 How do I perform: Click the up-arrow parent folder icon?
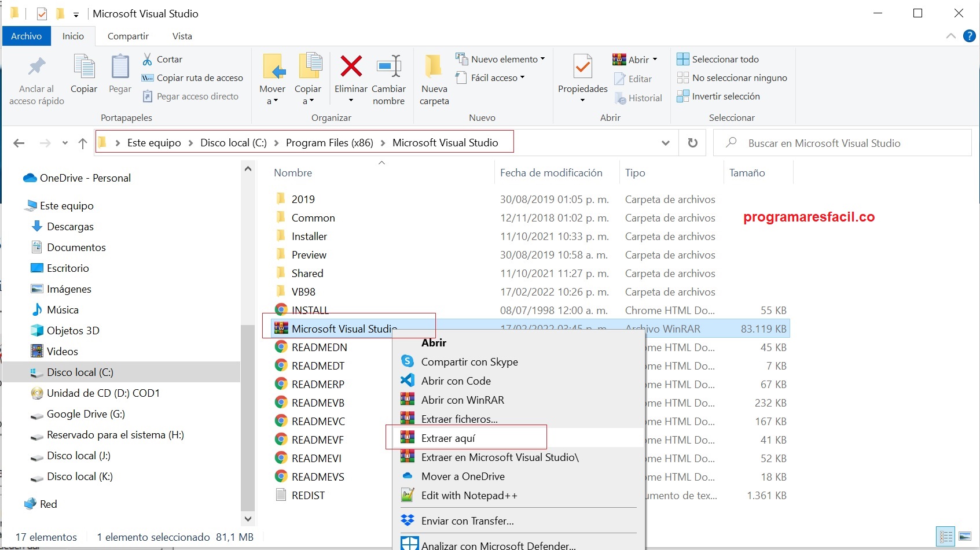point(83,143)
